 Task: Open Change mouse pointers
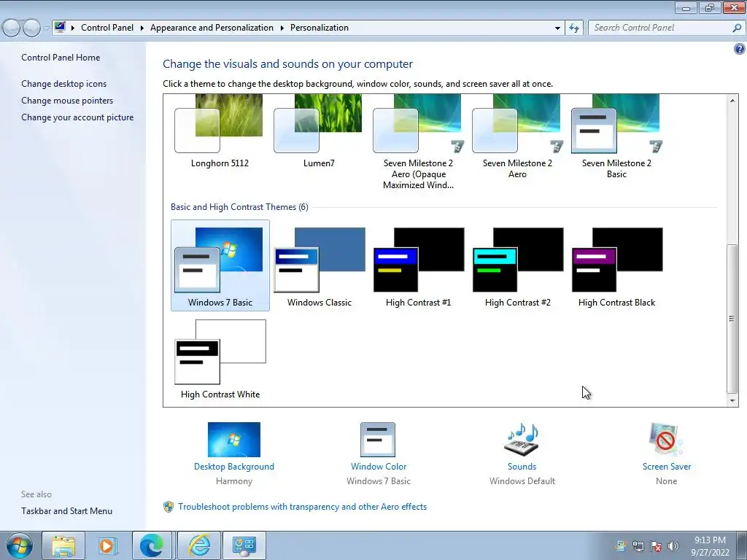pyautogui.click(x=67, y=101)
